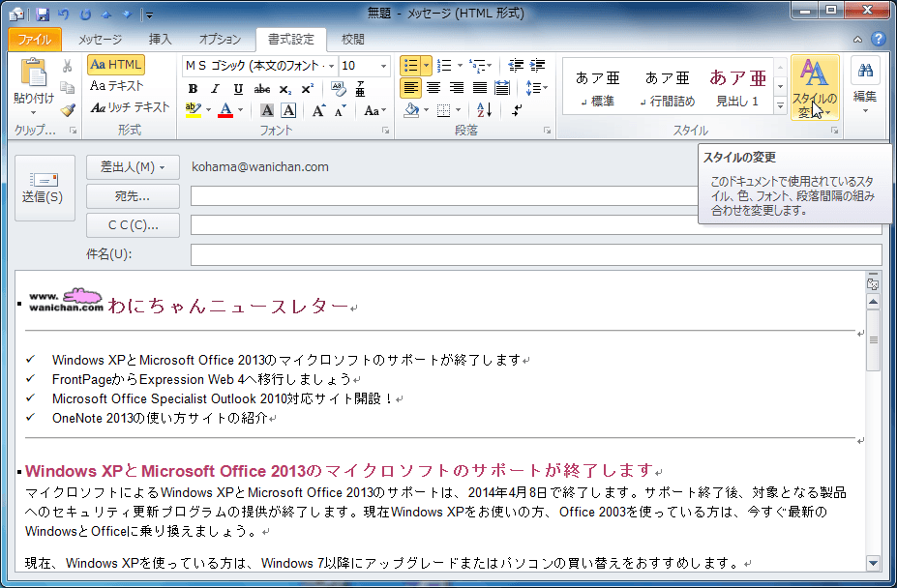Viewport: 897px width, 588px height.
Task: Decrease paragraph indent
Action: (516, 66)
